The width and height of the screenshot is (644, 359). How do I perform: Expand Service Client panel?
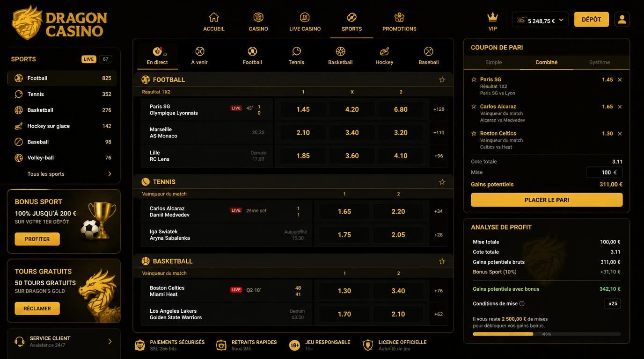pyautogui.click(x=64, y=342)
